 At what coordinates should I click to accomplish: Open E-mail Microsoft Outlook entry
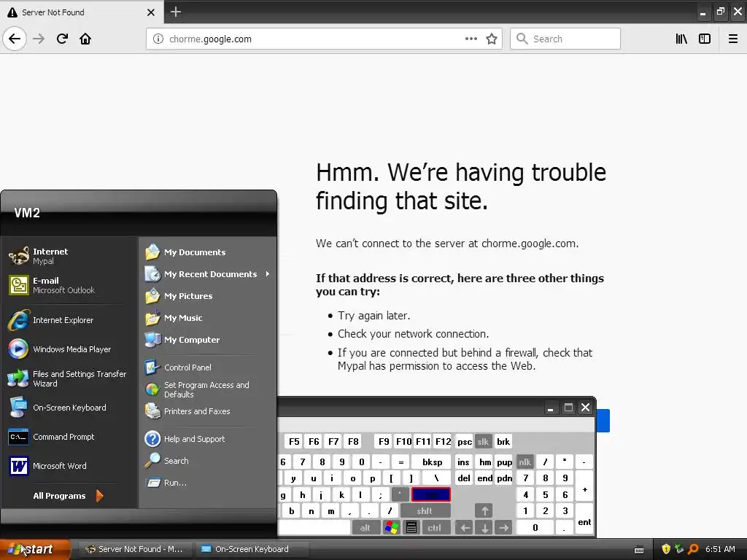coord(69,285)
